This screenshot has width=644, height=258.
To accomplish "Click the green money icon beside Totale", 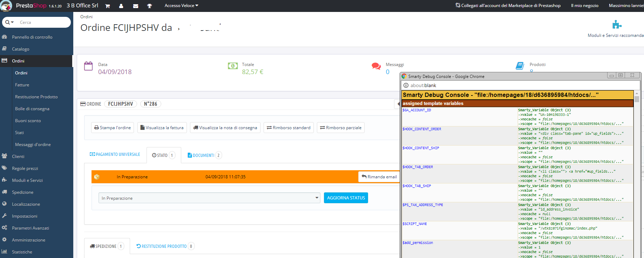I will click(233, 66).
